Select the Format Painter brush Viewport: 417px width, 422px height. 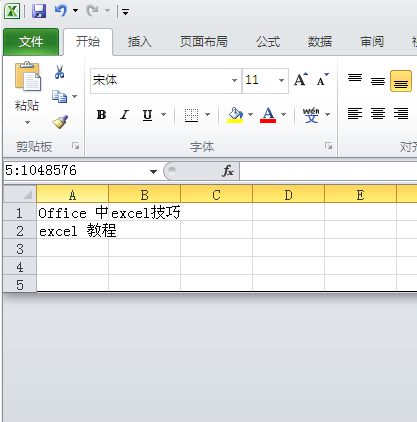60,122
